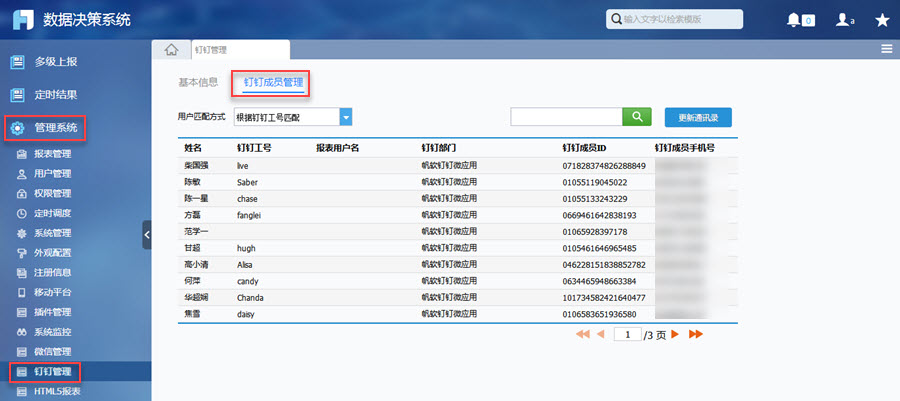The image size is (900, 401).
Task: Click the header template search field
Action: (x=674, y=19)
